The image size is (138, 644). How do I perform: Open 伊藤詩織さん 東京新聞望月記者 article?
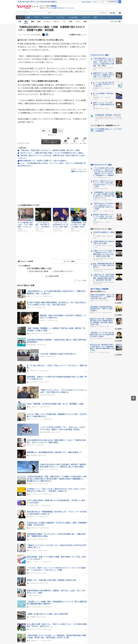click(54, 452)
